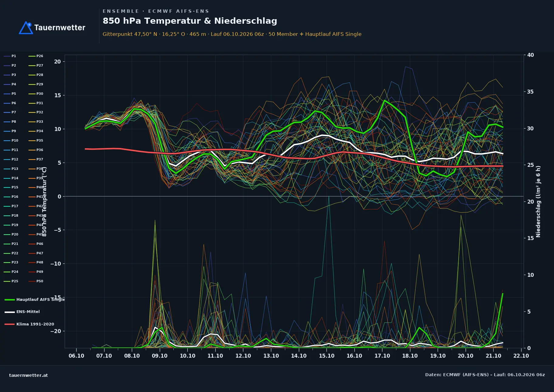Click the 20 temperature axis tick
Viewport: 554px width, 392px height.
point(57,62)
